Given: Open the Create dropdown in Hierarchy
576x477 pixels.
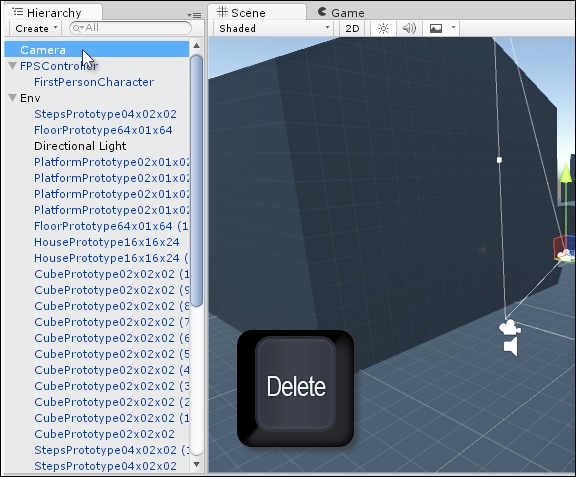Looking at the screenshot, I should click(35, 28).
